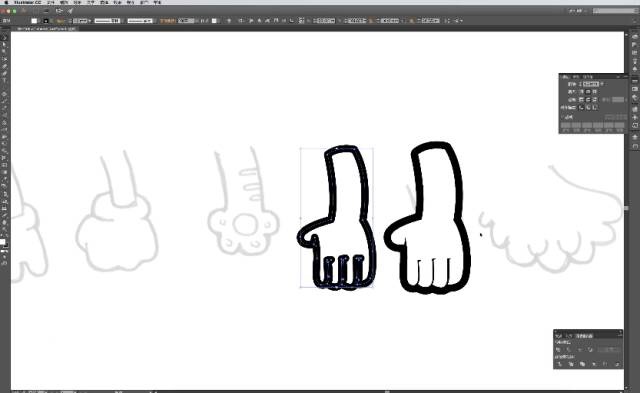Click the width W field in control bar
Image resolution: width=640 pixels, height=393 pixels.
click(391, 20)
